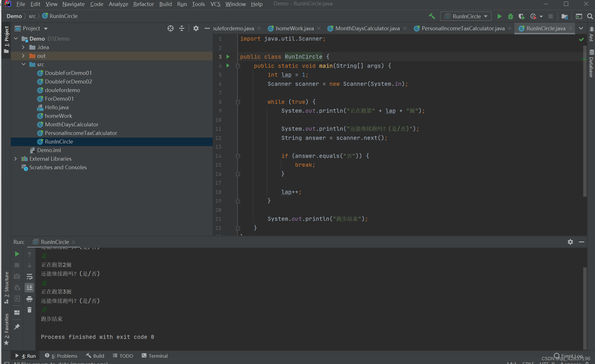
Task: Click the green Run button in toolbar
Action: pos(499,16)
